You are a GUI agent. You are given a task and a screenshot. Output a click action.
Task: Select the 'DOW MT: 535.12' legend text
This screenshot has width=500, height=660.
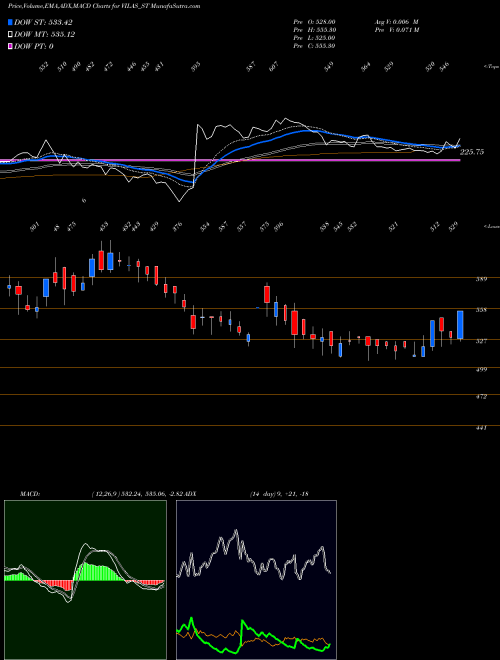(x=44, y=35)
